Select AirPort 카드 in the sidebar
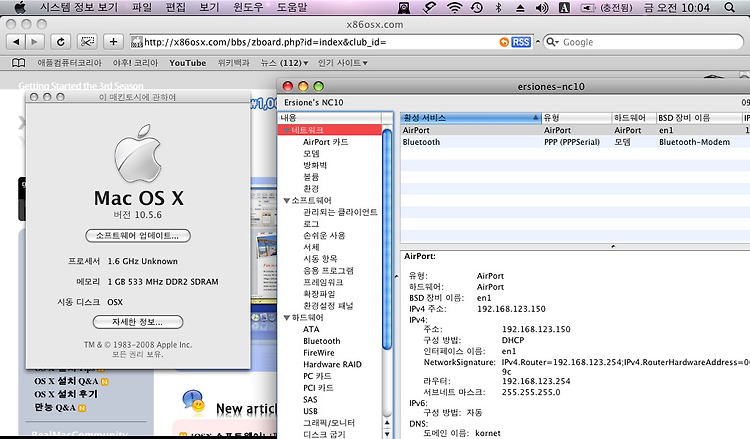 tap(325, 142)
